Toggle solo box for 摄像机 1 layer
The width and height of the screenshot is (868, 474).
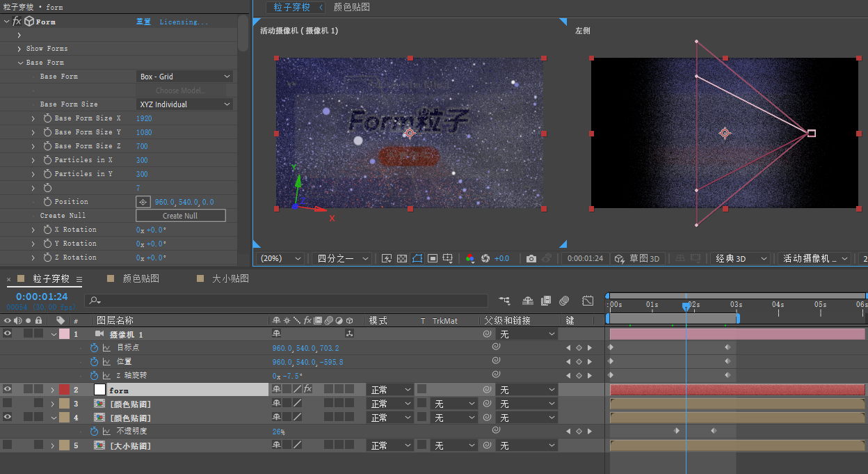(x=28, y=334)
